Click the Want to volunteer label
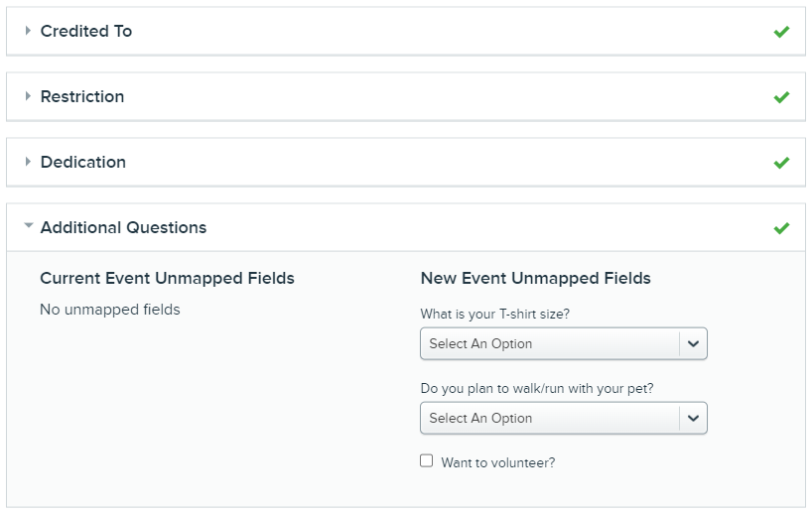812x512 pixels. [x=497, y=462]
